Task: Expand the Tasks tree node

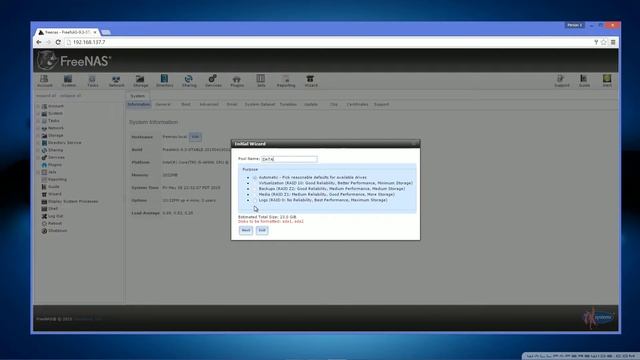Action: 38,121
